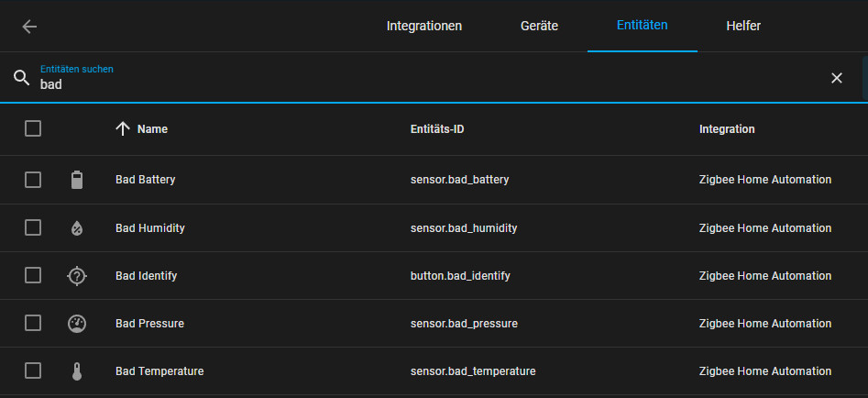868x398 pixels.
Task: Click the Bad Humidity droplet icon
Action: click(77, 228)
